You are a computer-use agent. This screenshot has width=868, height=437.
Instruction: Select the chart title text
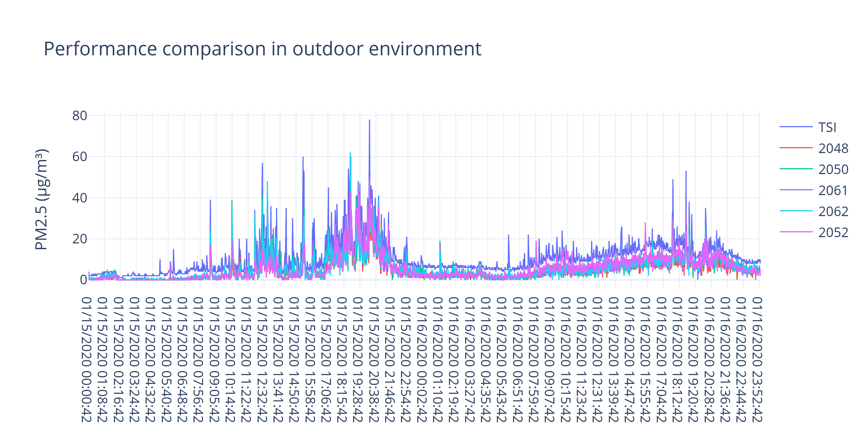tap(262, 48)
